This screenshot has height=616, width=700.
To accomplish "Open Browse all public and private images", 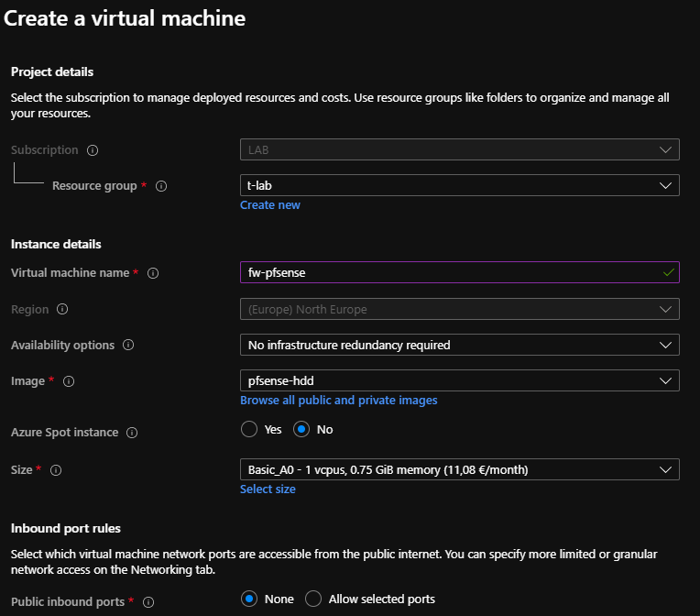I will 338,401.
